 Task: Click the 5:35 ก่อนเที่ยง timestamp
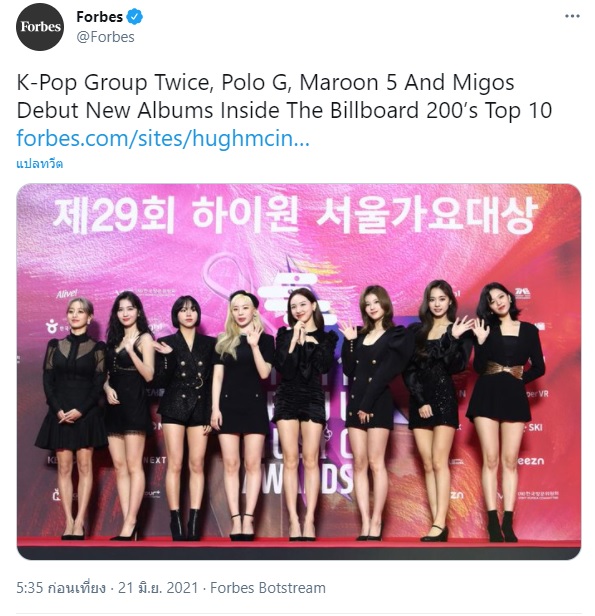tap(61, 588)
